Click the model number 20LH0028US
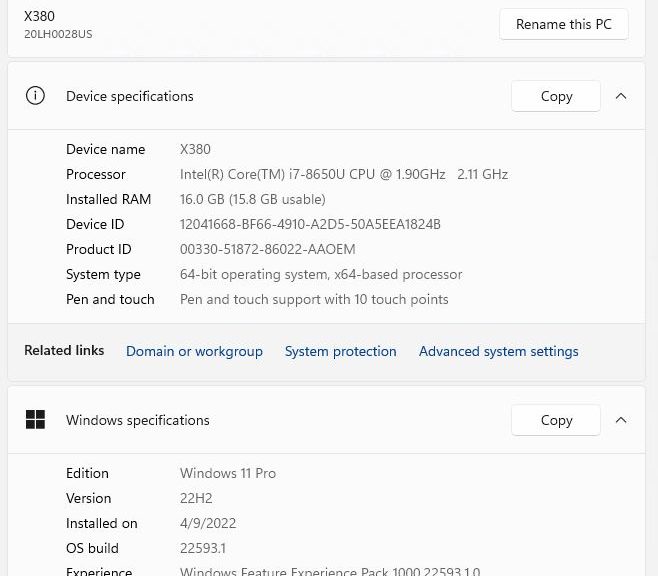This screenshot has height=576, width=658. (x=58, y=34)
